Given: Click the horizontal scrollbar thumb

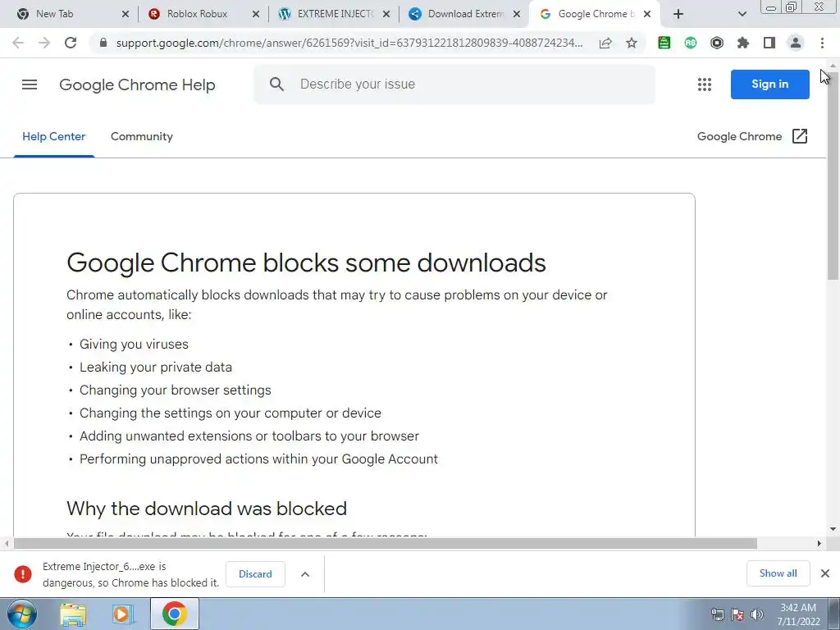Looking at the screenshot, I should coord(386,544).
